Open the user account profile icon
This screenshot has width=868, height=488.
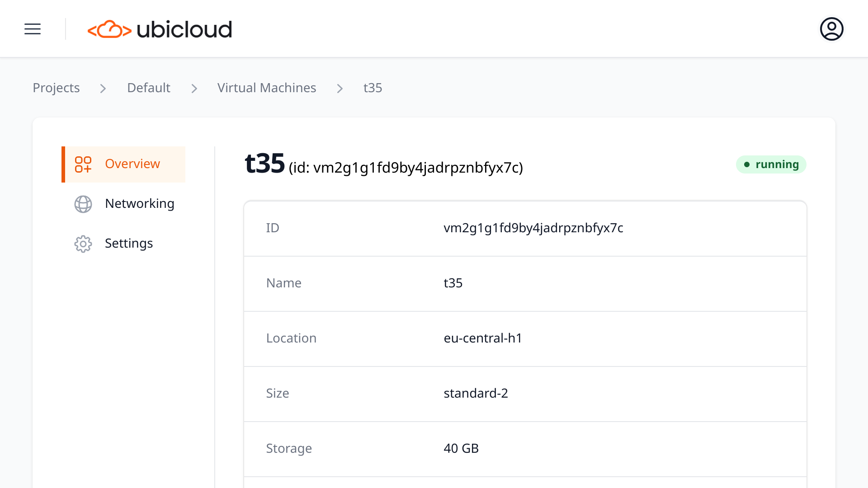[x=831, y=29]
